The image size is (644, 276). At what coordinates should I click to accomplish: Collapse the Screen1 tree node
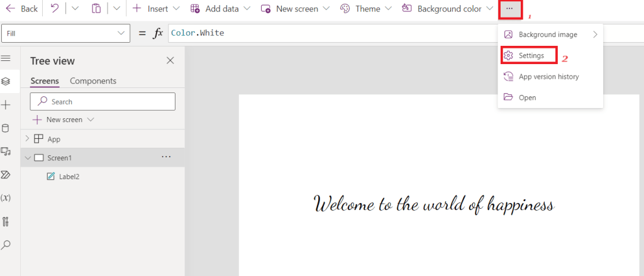pos(27,158)
